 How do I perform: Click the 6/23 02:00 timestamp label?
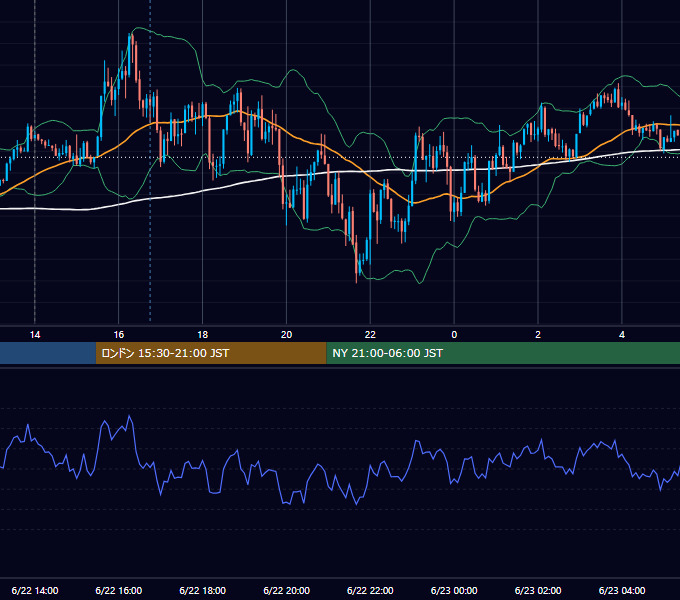[x=538, y=590]
